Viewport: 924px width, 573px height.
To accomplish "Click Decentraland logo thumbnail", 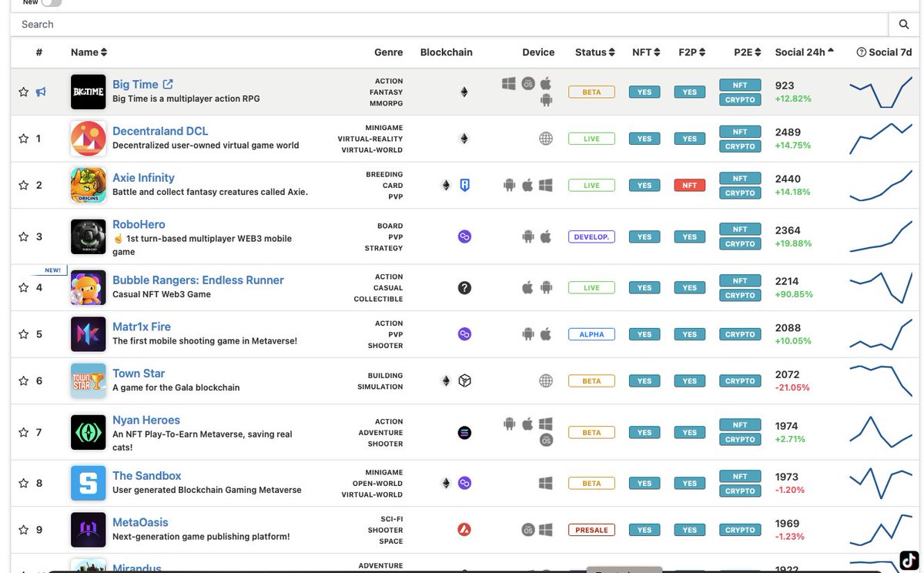I will click(89, 139).
